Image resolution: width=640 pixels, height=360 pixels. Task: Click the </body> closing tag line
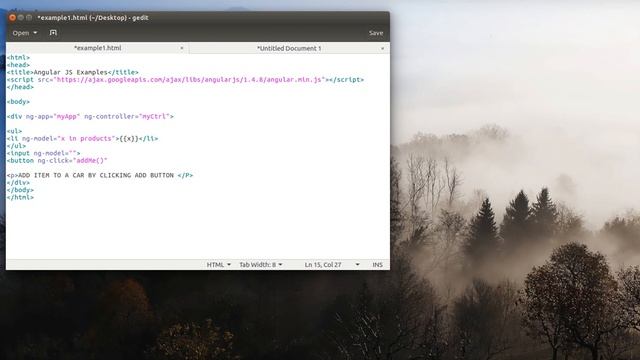click(20, 190)
